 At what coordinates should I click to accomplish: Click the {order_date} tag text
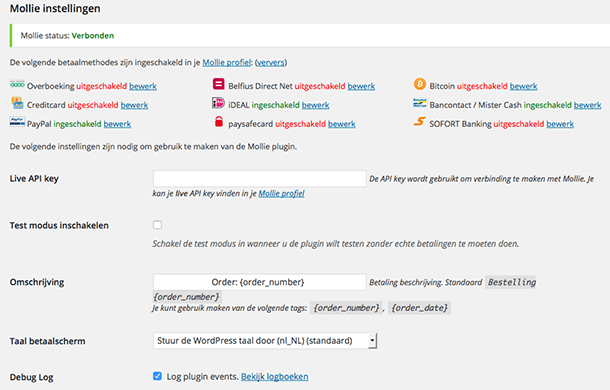coord(419,308)
